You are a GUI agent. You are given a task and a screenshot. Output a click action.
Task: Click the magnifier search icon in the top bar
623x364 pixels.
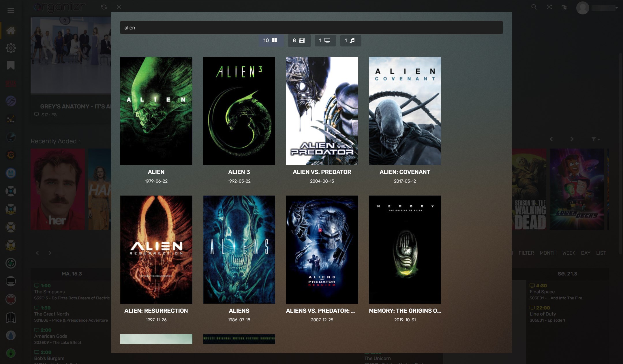534,7
